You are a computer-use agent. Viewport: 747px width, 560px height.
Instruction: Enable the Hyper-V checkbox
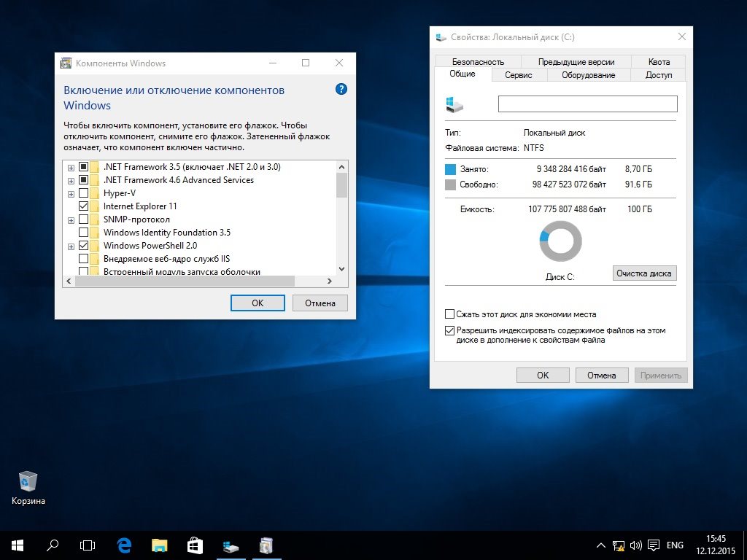pyautogui.click(x=83, y=192)
